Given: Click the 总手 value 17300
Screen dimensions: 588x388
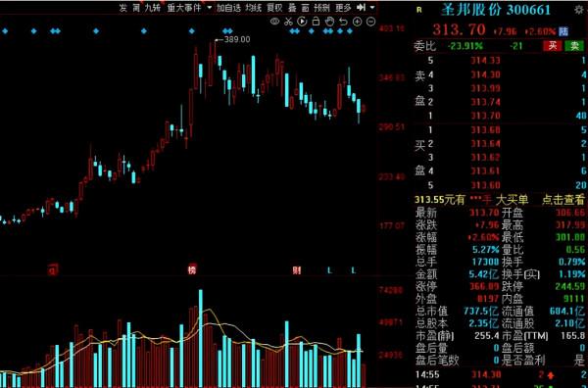Looking at the screenshot, I should [486, 262].
